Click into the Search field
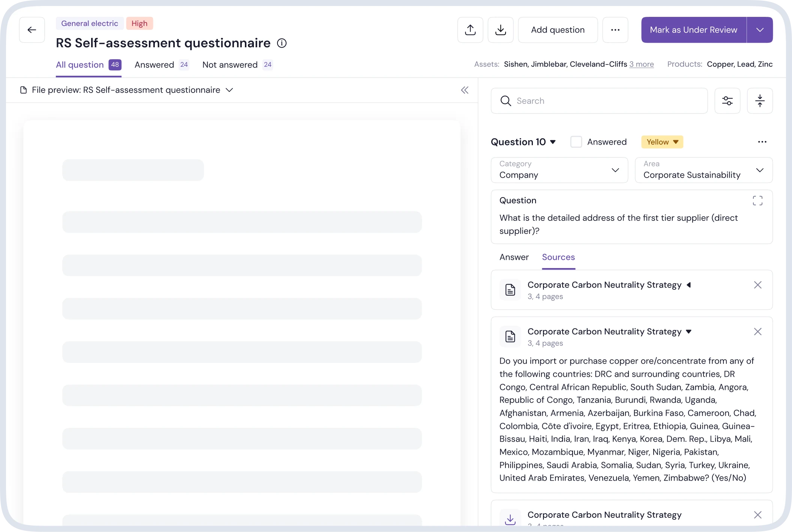Viewport: 792px width, 532px height. click(599, 101)
